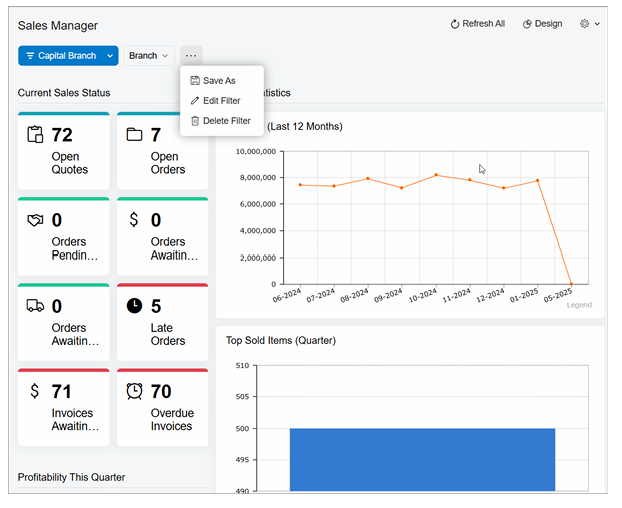Click the Late Orders clock icon

click(x=135, y=306)
